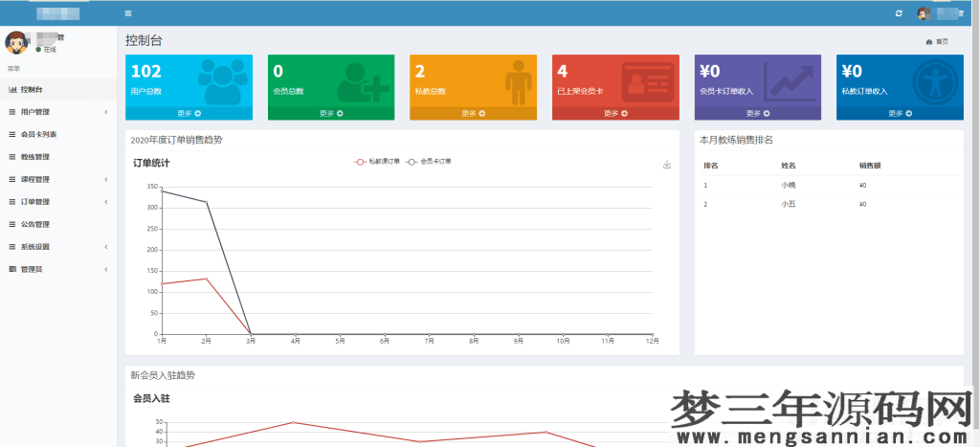This screenshot has height=447, width=980.
Task: Click the list icon beside 教练管理
Action: tap(12, 157)
